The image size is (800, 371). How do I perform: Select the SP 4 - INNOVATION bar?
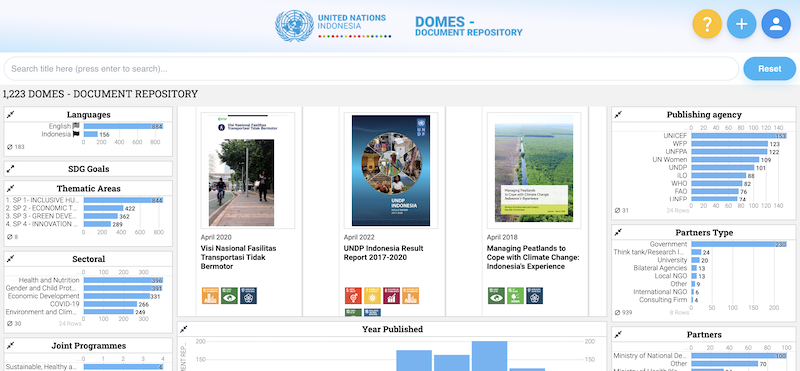97,224
